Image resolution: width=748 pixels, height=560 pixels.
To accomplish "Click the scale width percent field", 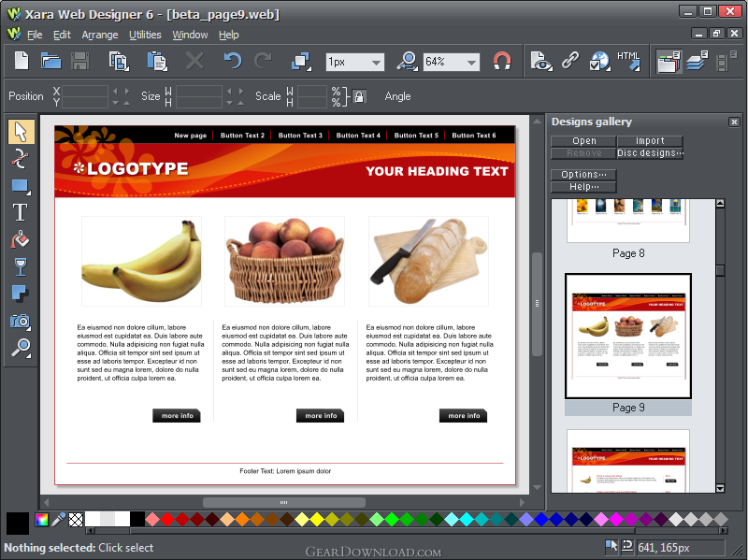I will (x=312, y=91).
